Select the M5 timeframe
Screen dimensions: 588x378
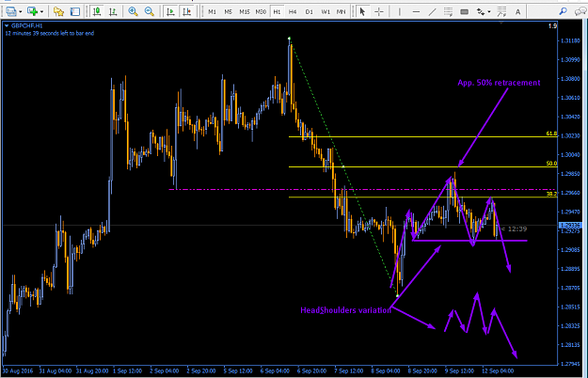[228, 12]
